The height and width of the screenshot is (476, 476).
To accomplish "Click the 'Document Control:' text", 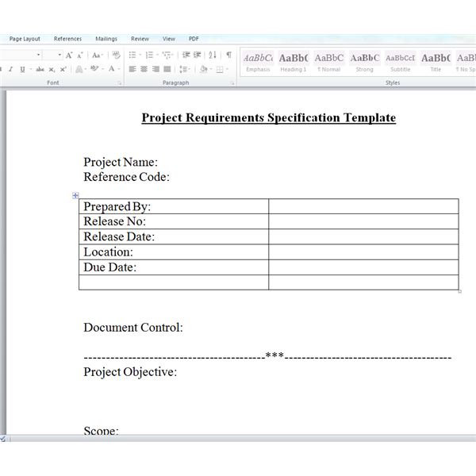I will point(133,328).
